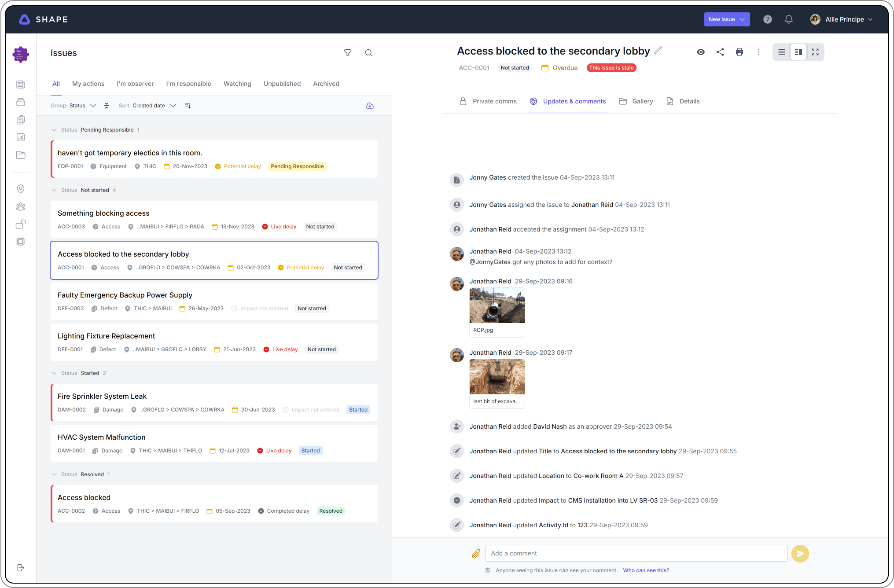Viewport: 894px width, 588px height.
Task: Switch to list-only layout view
Action: [x=781, y=52]
